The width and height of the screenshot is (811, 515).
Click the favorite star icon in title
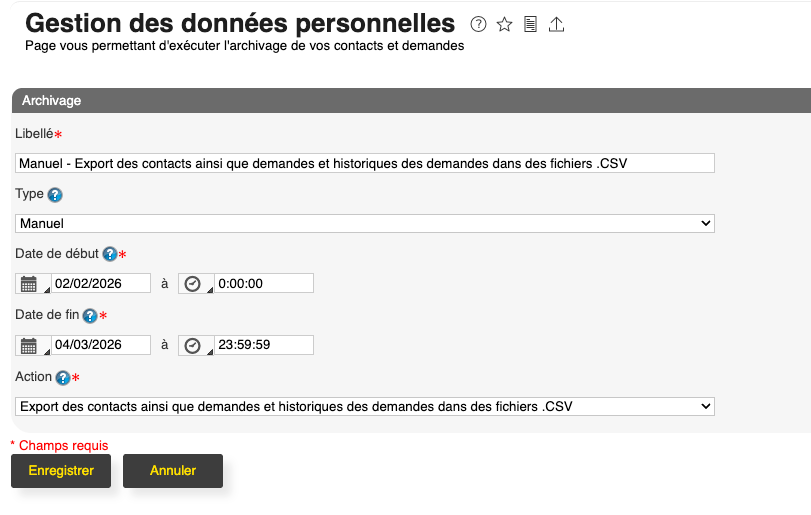point(505,24)
